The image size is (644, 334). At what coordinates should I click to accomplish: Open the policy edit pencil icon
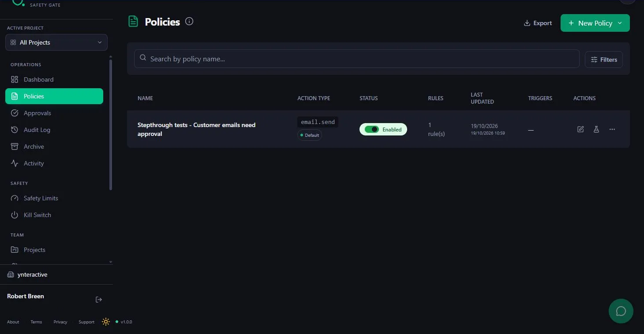(580, 129)
